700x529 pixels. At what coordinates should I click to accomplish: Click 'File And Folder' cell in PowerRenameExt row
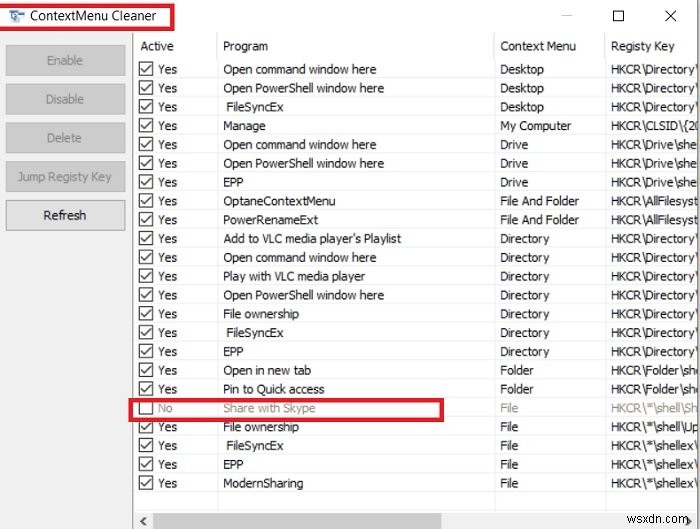tap(539, 220)
